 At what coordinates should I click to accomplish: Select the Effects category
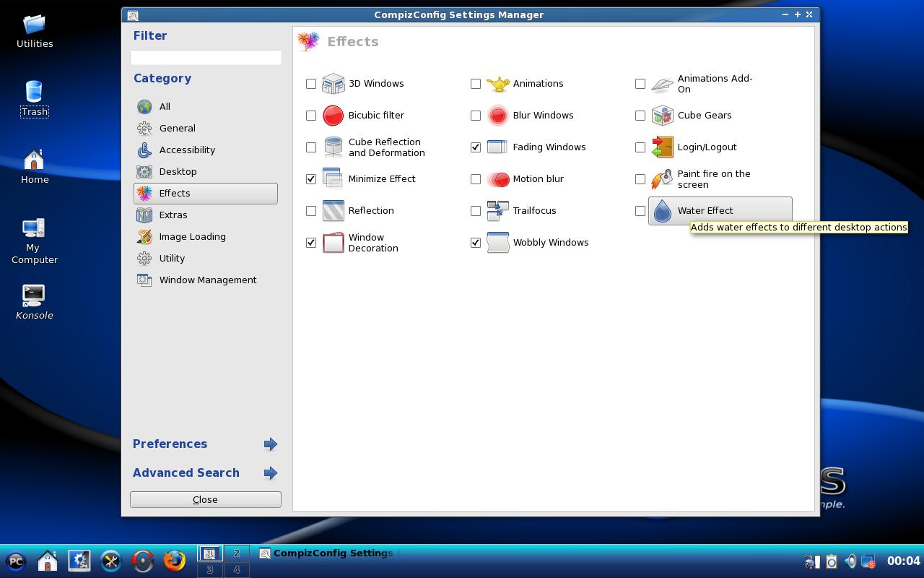206,194
